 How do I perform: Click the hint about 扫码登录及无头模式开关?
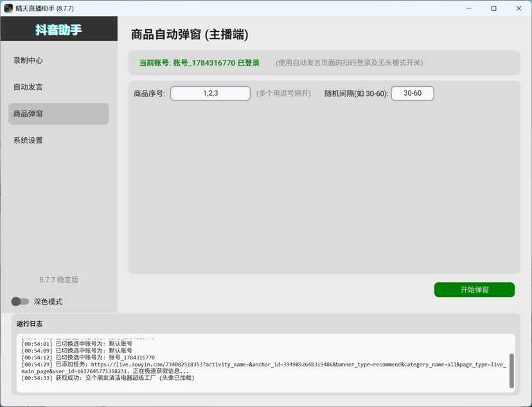tap(349, 63)
